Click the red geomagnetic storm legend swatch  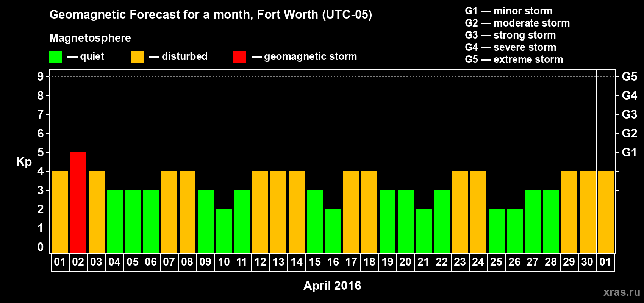coord(239,57)
